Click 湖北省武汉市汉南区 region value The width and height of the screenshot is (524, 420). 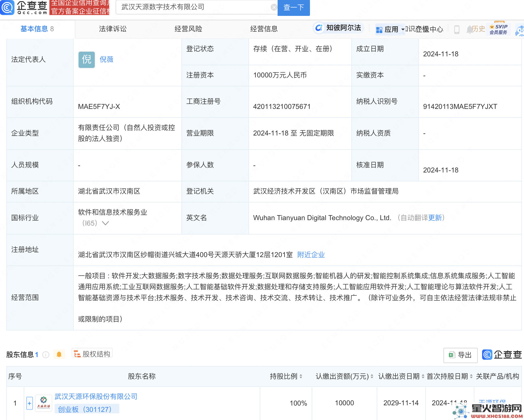coord(109,191)
